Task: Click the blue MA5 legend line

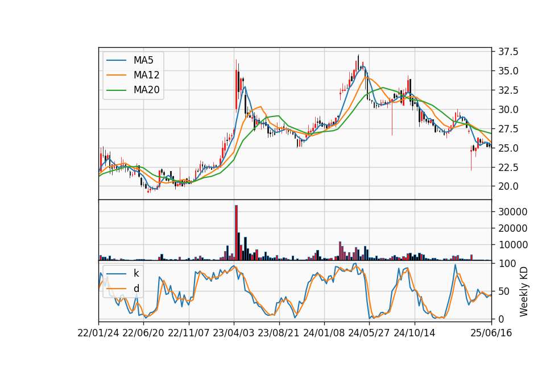Action: click(x=116, y=60)
